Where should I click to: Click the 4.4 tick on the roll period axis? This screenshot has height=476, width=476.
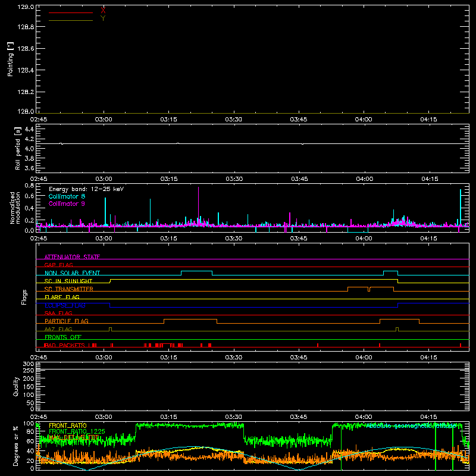[x=29, y=129]
